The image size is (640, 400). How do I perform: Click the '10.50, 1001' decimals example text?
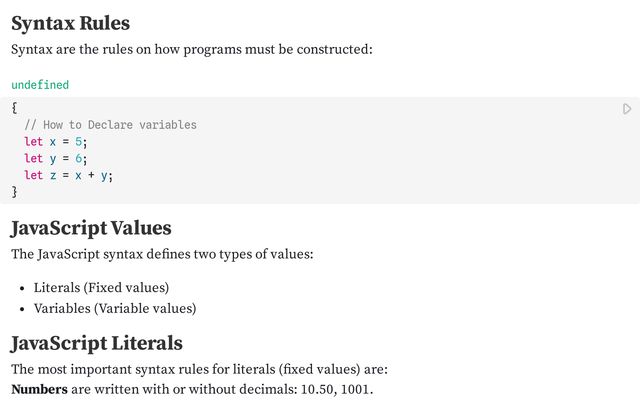(335, 389)
